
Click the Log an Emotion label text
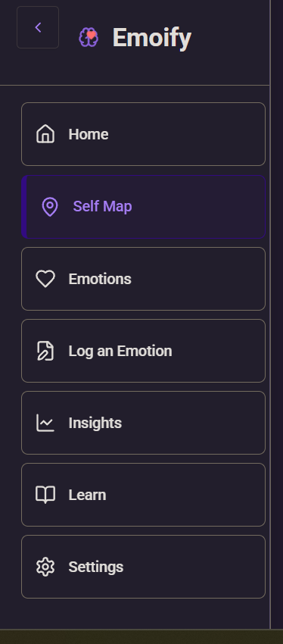[x=120, y=351]
